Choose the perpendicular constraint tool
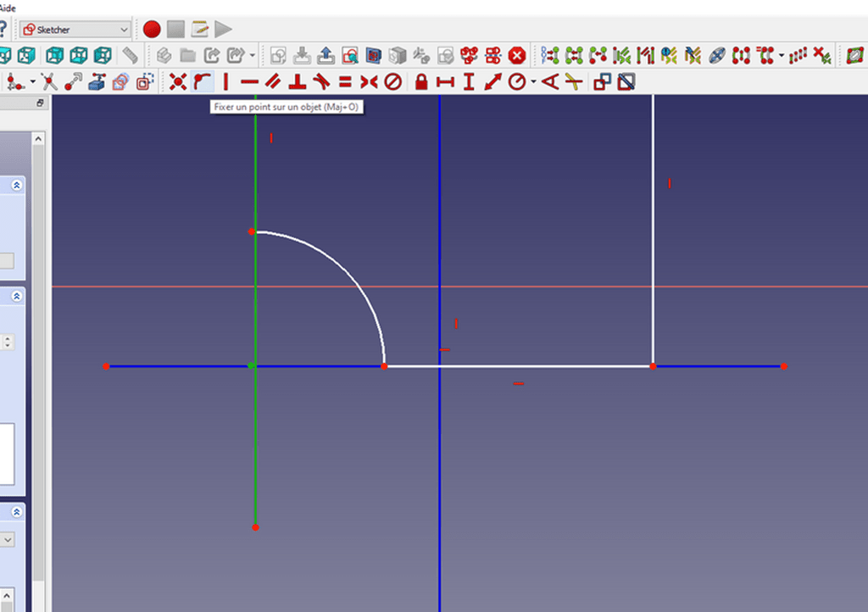The height and width of the screenshot is (612, 868). click(x=297, y=81)
